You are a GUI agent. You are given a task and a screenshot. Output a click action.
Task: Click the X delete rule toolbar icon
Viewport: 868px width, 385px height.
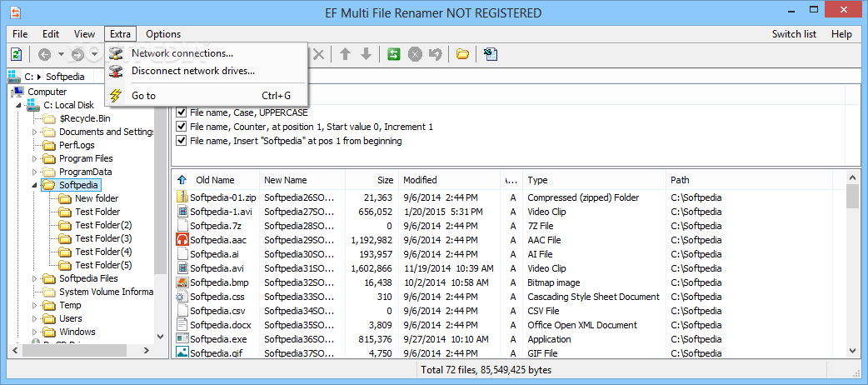tap(319, 54)
